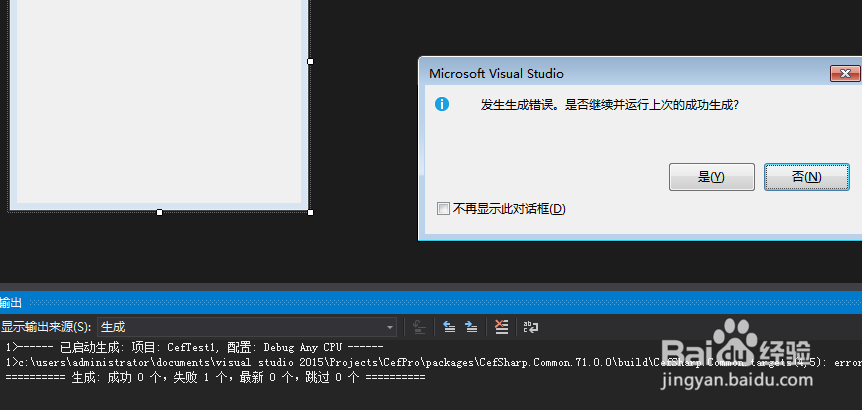Click the 是(Y) button
The width and height of the screenshot is (862, 410).
pyautogui.click(x=711, y=177)
